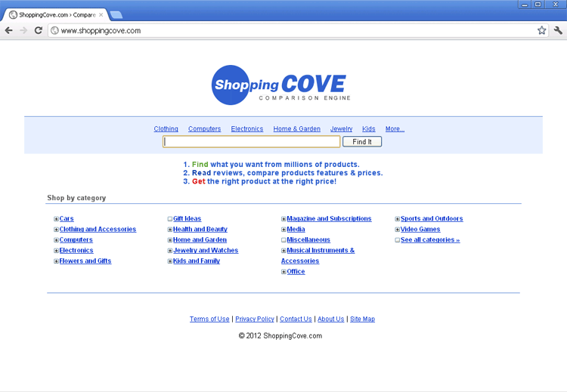The image size is (567, 392).
Task: Select Electronics in top navigation
Action: tap(247, 129)
